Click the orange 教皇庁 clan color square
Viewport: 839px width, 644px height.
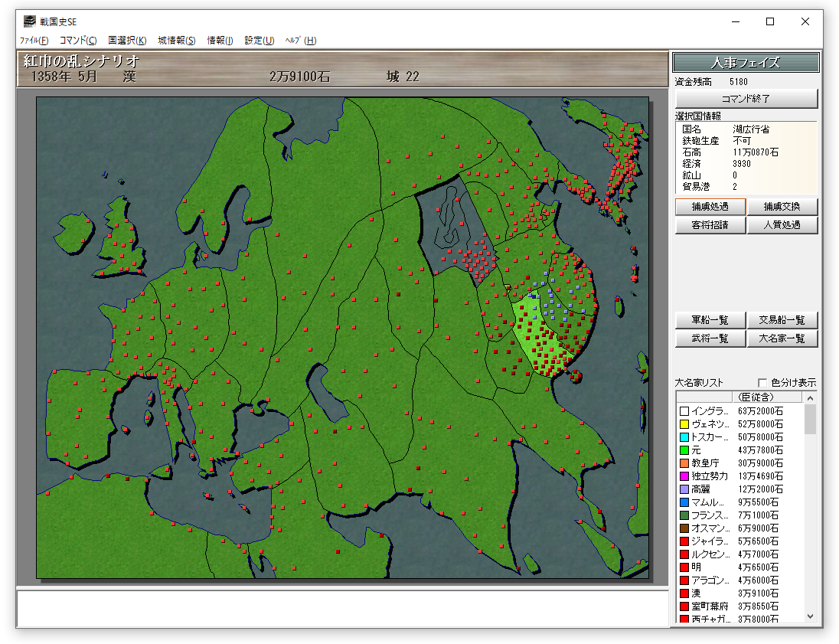pyautogui.click(x=684, y=463)
